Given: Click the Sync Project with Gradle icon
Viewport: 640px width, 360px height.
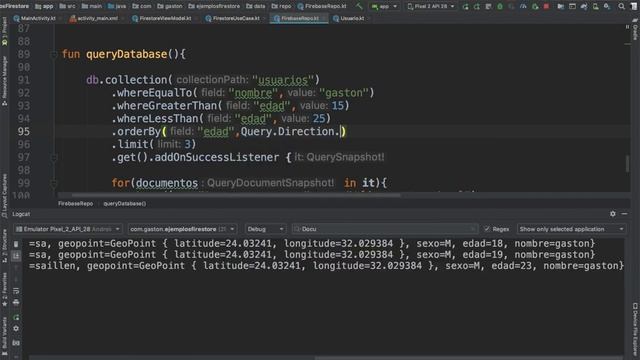Looking at the screenshot, I should click(584, 6).
